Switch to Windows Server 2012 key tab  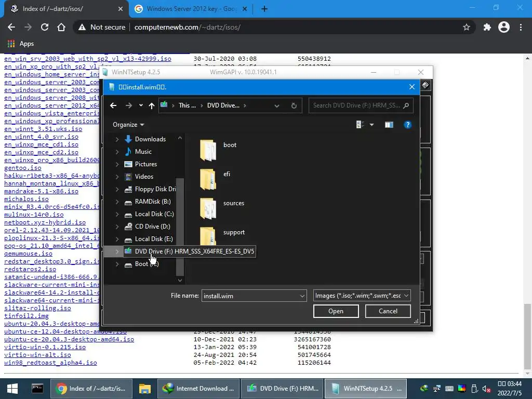[191, 9]
